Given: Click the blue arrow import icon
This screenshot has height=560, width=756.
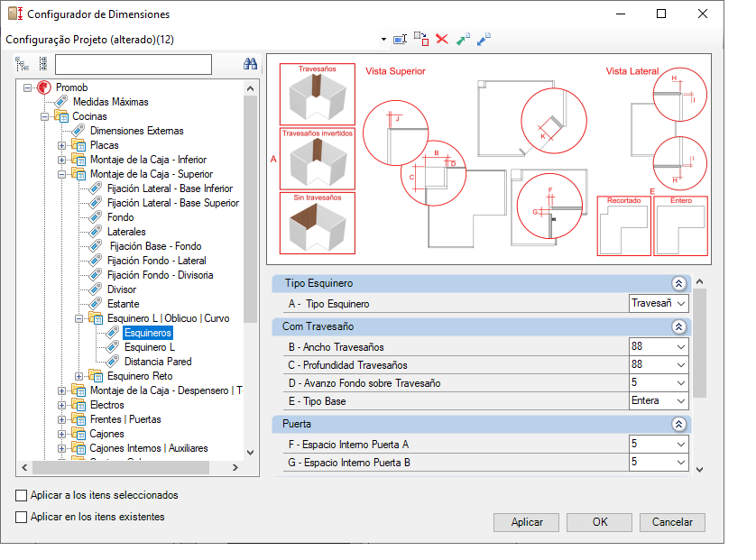Looking at the screenshot, I should pyautogui.click(x=484, y=39).
